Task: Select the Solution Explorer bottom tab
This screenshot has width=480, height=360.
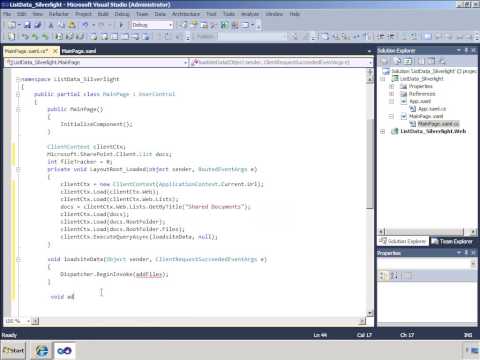Action: [404, 241]
